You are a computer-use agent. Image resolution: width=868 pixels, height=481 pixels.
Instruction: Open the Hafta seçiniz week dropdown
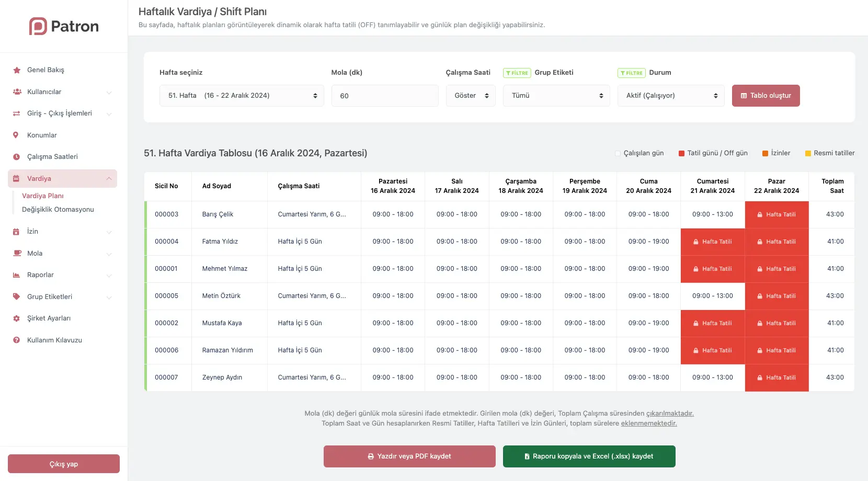pos(242,96)
